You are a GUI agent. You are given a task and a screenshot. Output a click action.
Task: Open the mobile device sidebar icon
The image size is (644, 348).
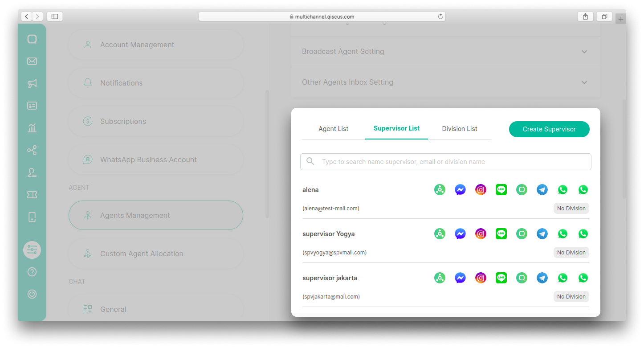coord(32,217)
